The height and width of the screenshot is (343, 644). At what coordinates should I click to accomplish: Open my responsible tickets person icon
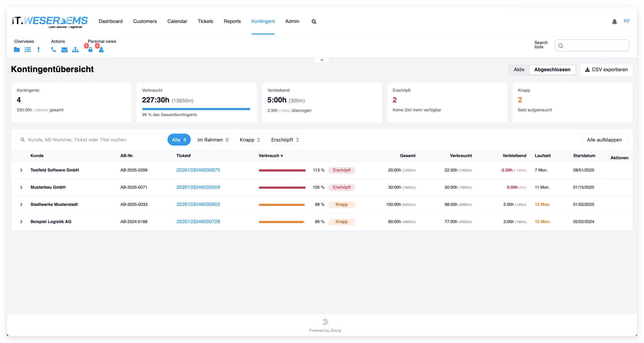101,50
